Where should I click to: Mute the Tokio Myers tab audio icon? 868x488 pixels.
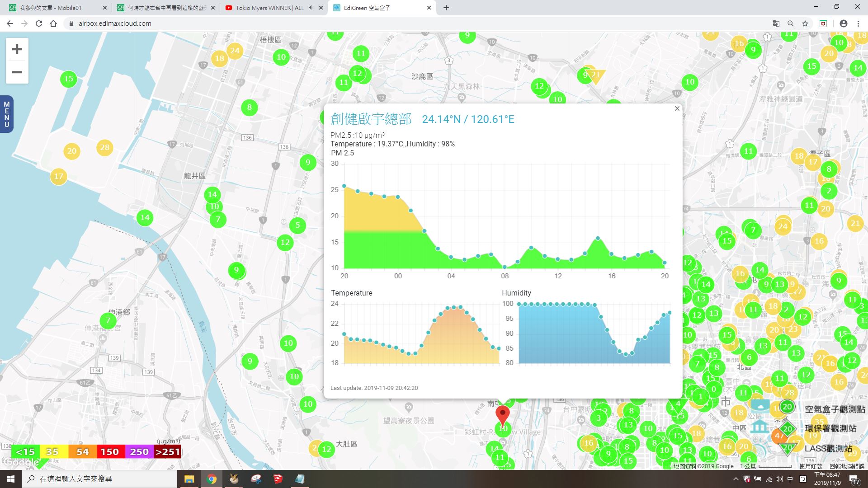click(x=311, y=8)
